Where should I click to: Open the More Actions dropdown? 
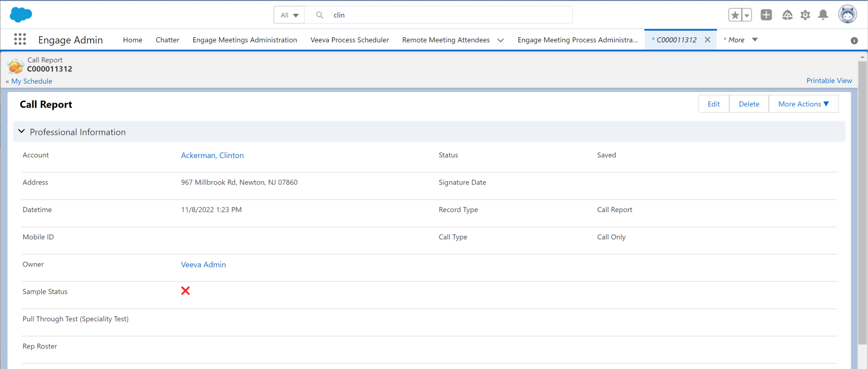pos(803,104)
